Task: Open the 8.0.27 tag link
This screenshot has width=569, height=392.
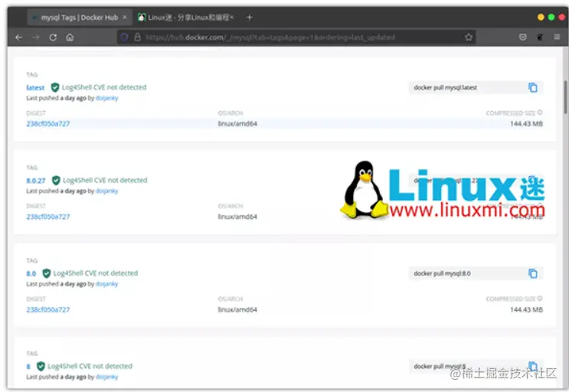Action: 36,181
